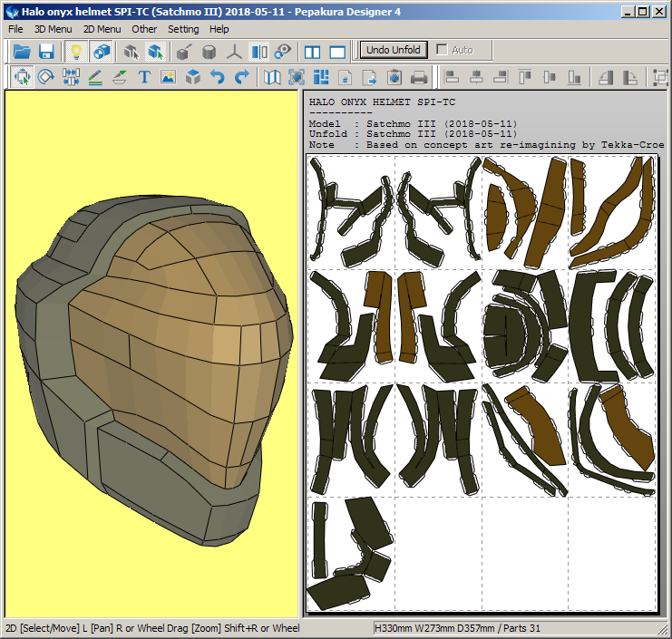The image size is (672, 639).
Task: Click the align right icon
Action: 501,77
